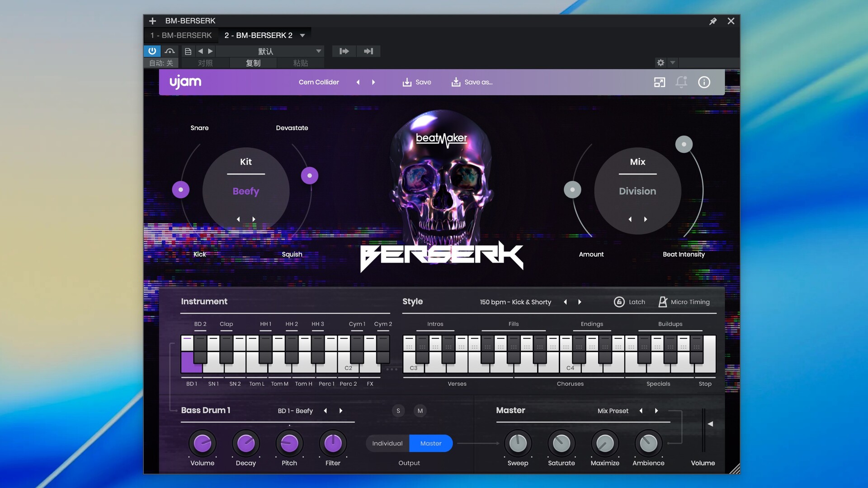Open the gear settings icon
This screenshot has height=488, width=868.
[x=660, y=63]
